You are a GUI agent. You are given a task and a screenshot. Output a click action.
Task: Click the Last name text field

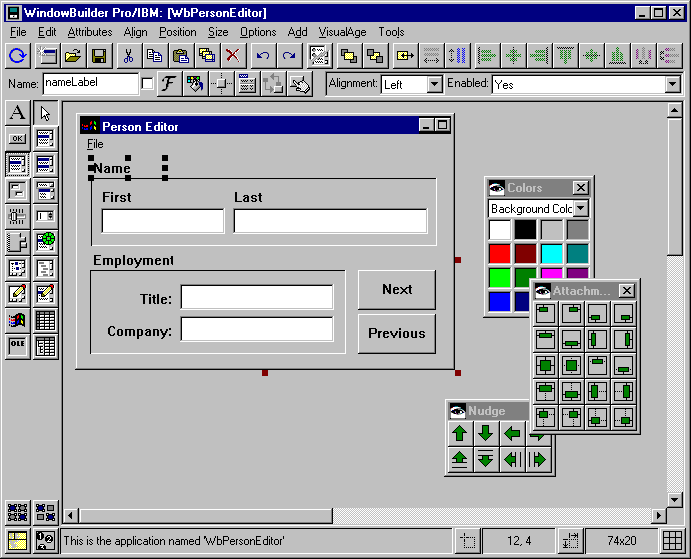tap(330, 221)
